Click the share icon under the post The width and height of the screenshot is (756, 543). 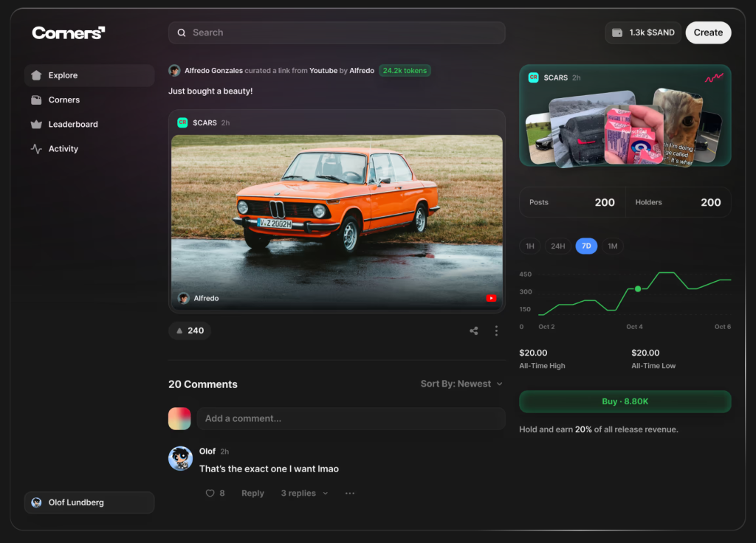coord(474,331)
